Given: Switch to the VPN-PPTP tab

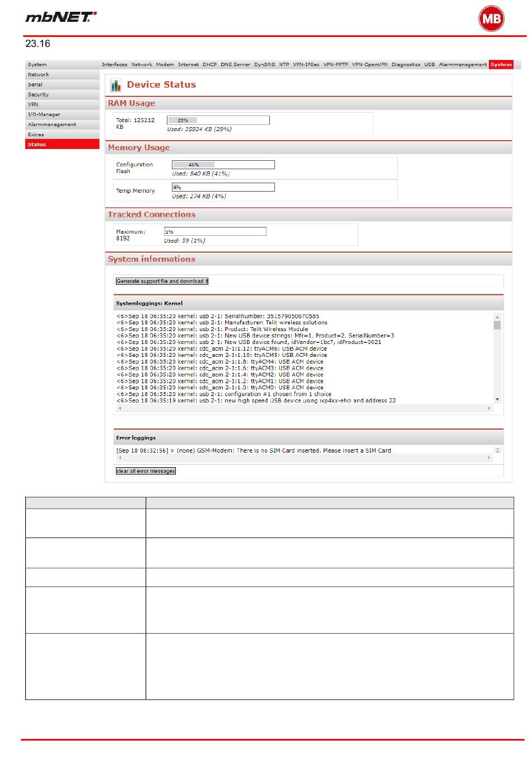Looking at the screenshot, I should pyautogui.click(x=335, y=64).
